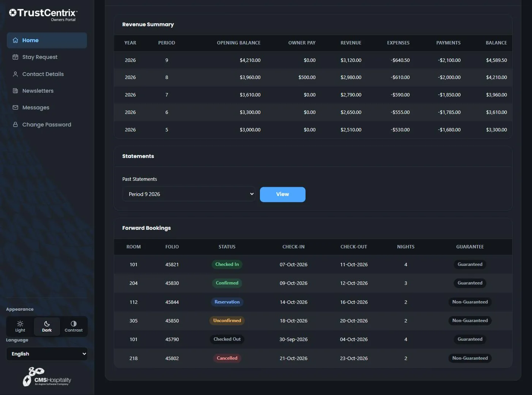Switch appearance to Contrast mode

(73, 326)
